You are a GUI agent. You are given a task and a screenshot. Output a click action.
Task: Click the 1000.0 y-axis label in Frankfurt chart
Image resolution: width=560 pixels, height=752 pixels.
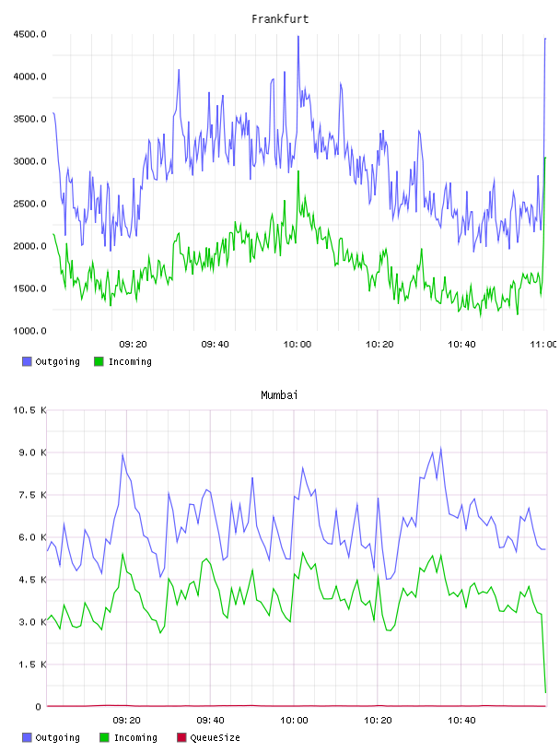(x=29, y=331)
